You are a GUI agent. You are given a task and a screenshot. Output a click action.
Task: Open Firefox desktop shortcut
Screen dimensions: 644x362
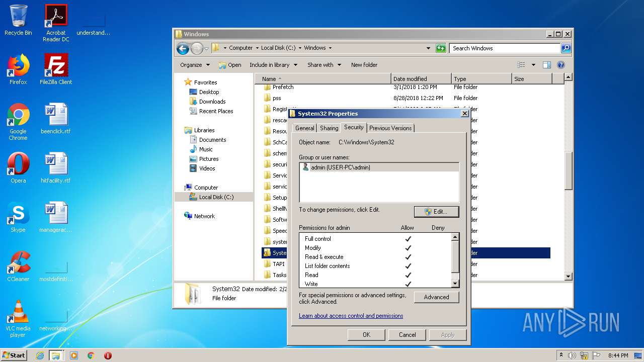pyautogui.click(x=18, y=69)
